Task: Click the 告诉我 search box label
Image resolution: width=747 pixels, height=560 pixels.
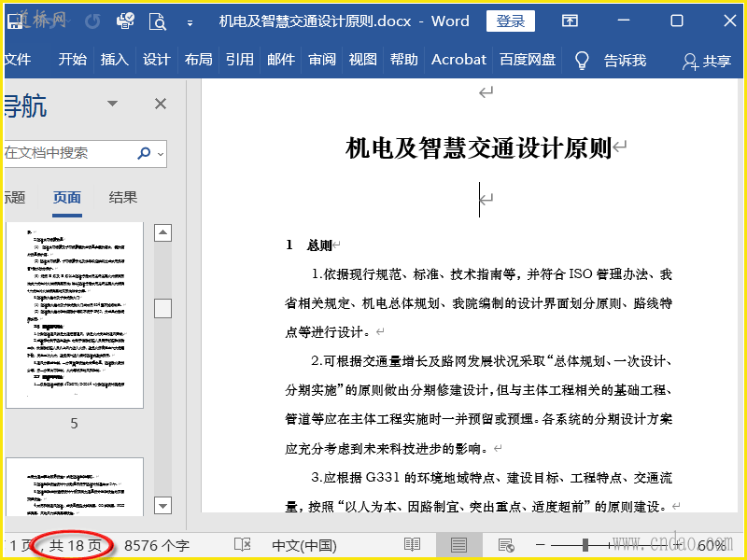Action: pyautogui.click(x=625, y=61)
